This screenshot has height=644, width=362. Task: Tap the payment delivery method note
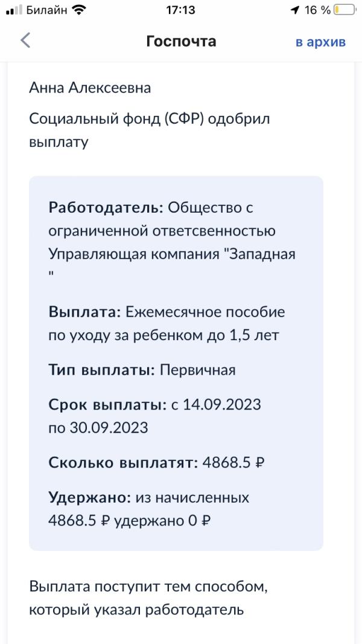coord(148,597)
